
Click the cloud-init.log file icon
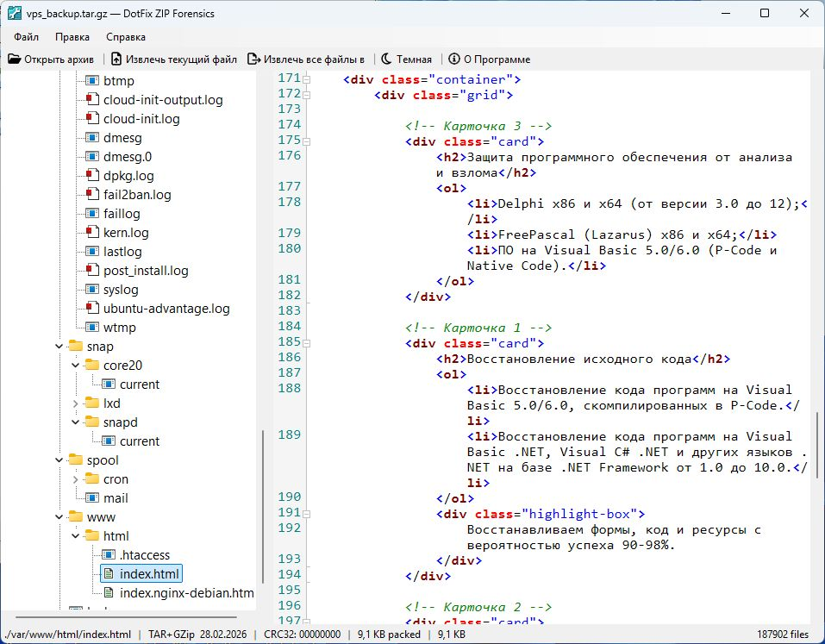(x=92, y=118)
